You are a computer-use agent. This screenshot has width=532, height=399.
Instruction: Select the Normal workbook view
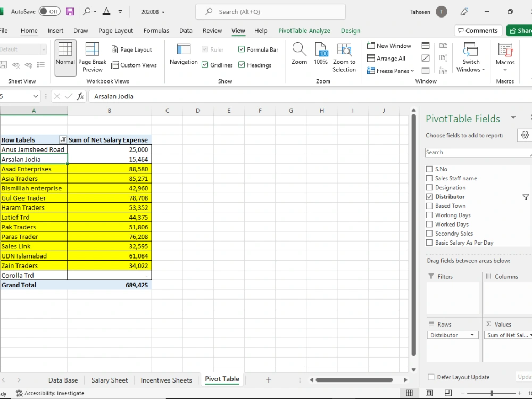tap(65, 57)
